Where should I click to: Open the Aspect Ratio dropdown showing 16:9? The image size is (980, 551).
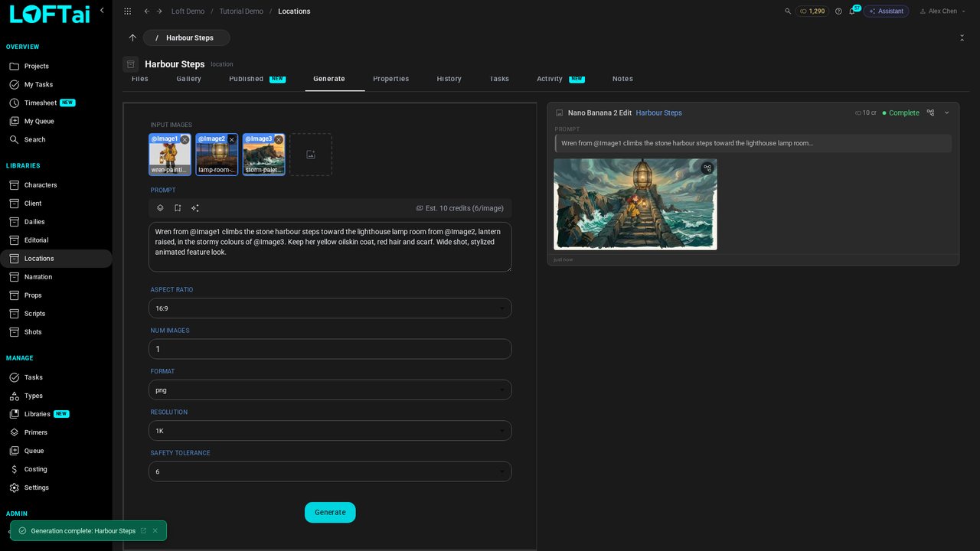(x=330, y=308)
